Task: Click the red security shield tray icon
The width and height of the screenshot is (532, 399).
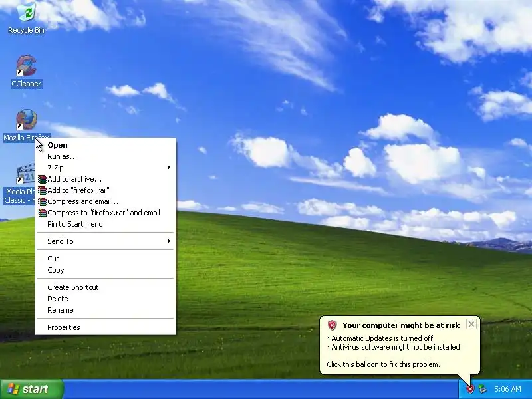Action: pyautogui.click(x=470, y=389)
